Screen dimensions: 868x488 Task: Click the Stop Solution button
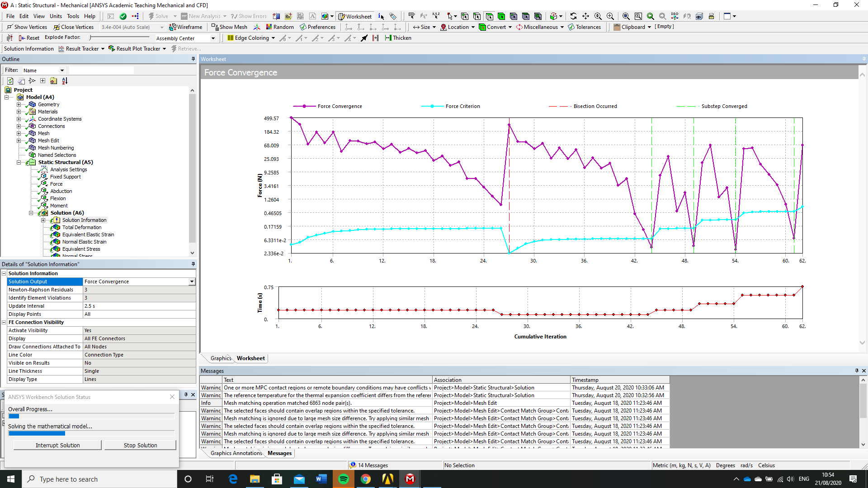click(140, 445)
